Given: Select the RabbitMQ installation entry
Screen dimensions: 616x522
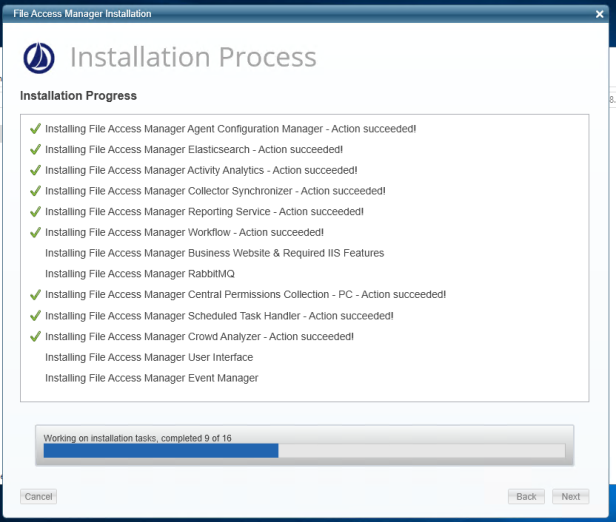Looking at the screenshot, I should click(x=140, y=274).
